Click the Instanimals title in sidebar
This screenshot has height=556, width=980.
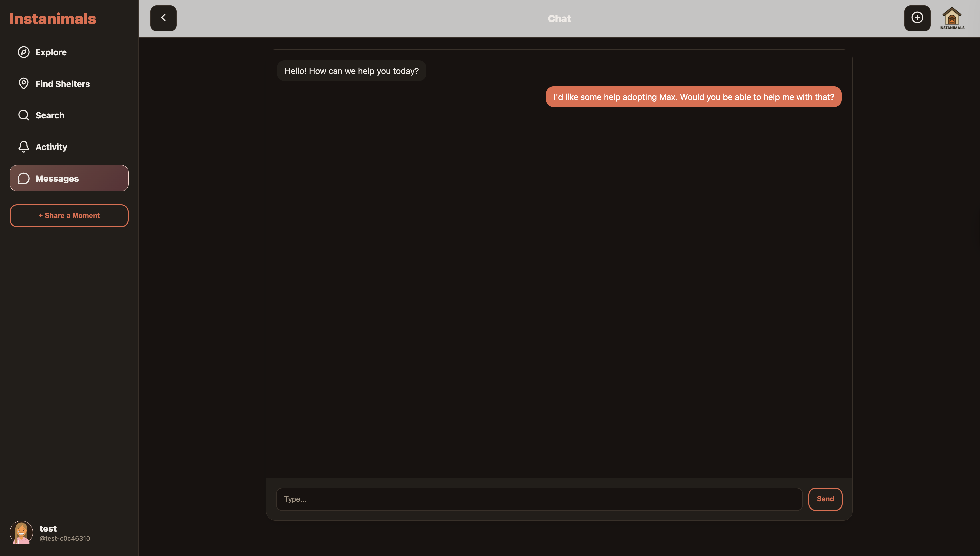pyautogui.click(x=53, y=19)
